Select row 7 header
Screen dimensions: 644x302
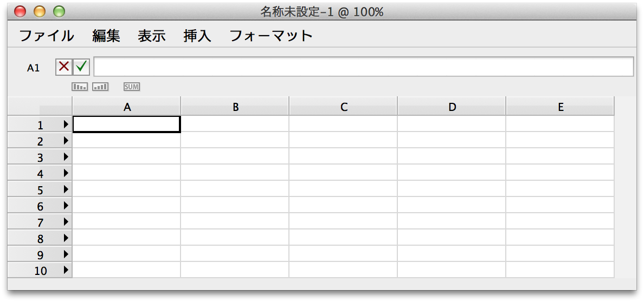pyautogui.click(x=40, y=221)
